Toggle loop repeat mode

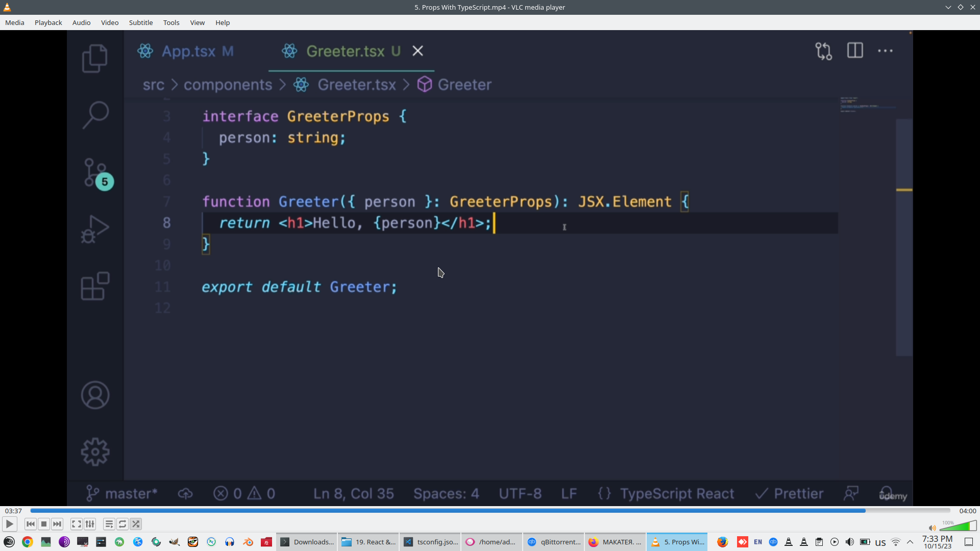point(122,524)
